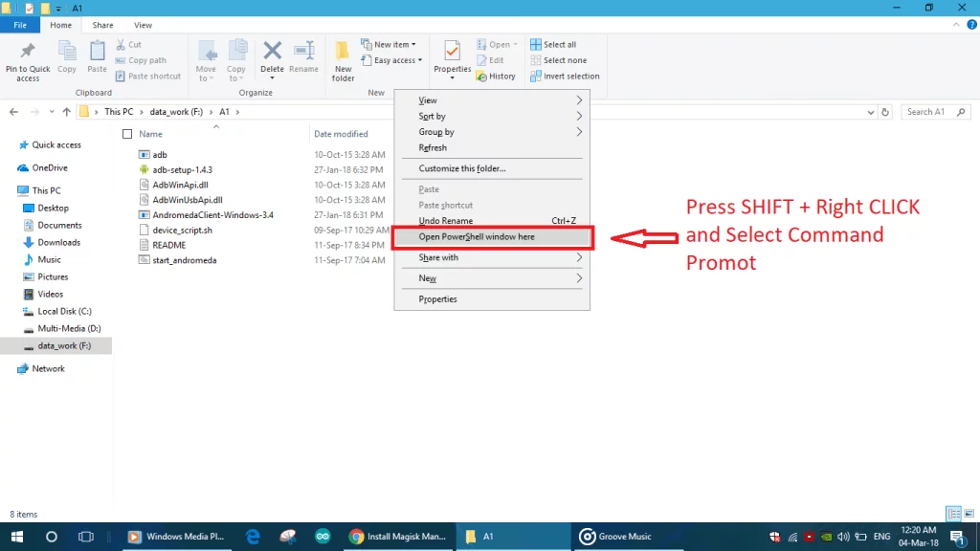Click Select all in the ribbon
Screen dimensions: 980x551
559,44
